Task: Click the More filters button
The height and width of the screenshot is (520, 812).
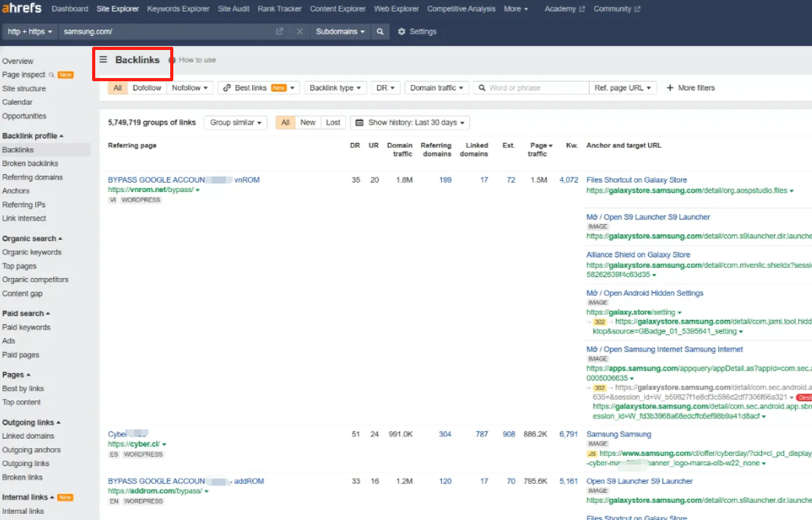Action: tap(690, 87)
